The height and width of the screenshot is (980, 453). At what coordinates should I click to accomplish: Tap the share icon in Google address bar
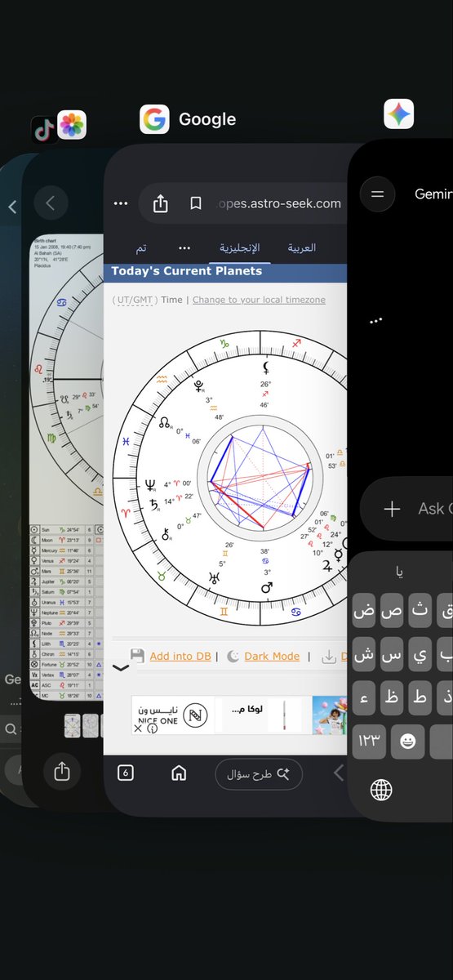click(x=161, y=203)
